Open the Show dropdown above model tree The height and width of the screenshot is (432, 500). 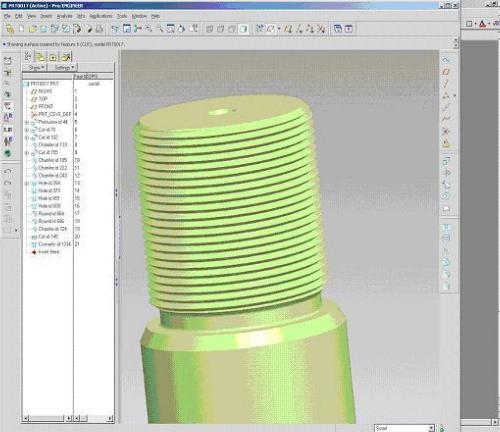click(35, 68)
